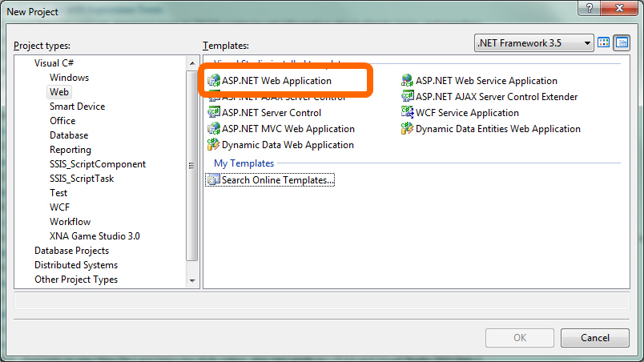
Task: Switch templates to large icons view
Action: pyautogui.click(x=603, y=42)
